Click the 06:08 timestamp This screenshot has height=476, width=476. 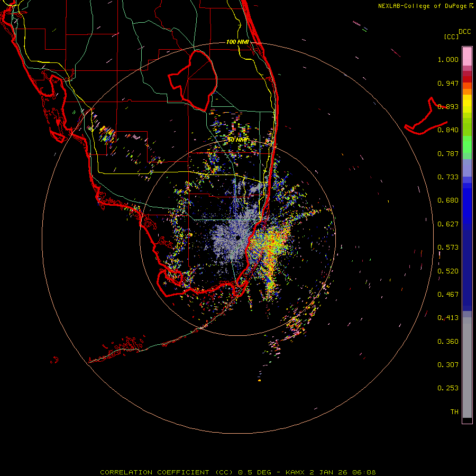coord(364,472)
